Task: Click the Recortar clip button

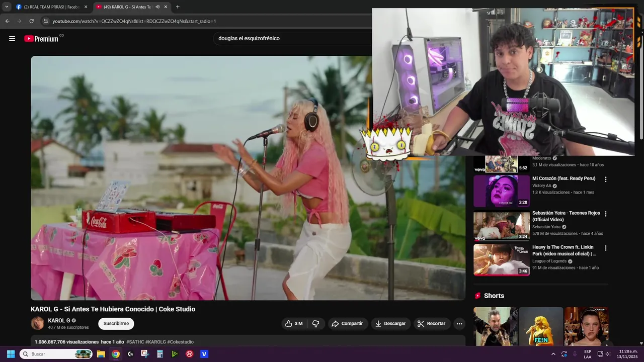Action: [x=432, y=324]
